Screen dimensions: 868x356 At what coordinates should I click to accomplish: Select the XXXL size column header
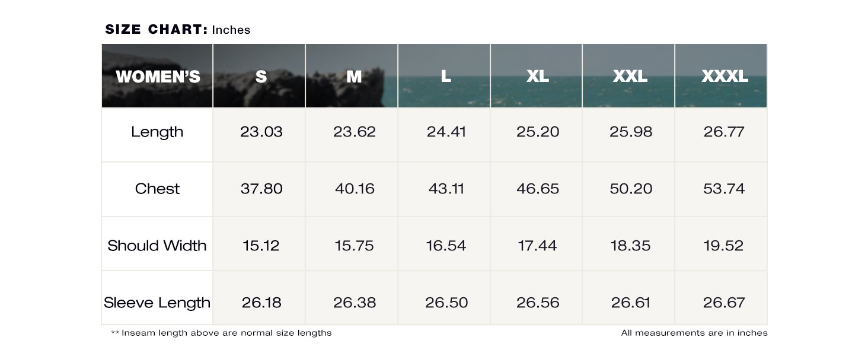pyautogui.click(x=725, y=77)
